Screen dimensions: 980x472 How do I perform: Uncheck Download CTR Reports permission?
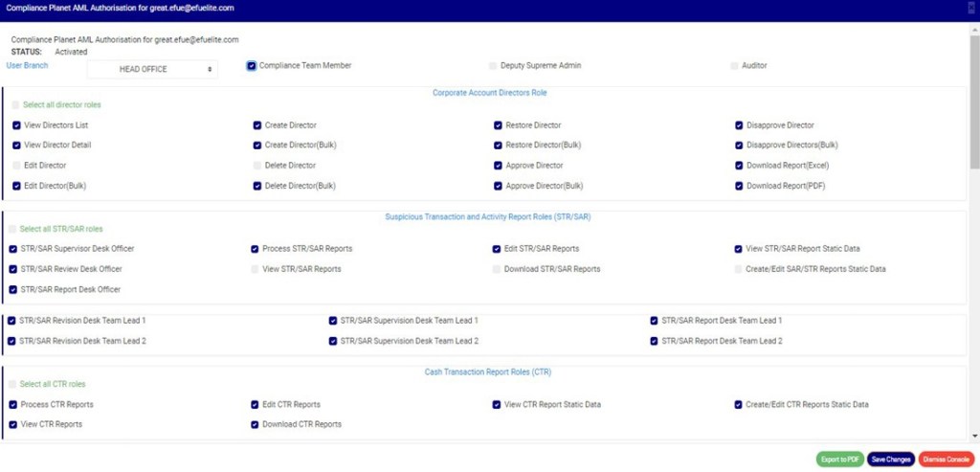click(x=256, y=424)
